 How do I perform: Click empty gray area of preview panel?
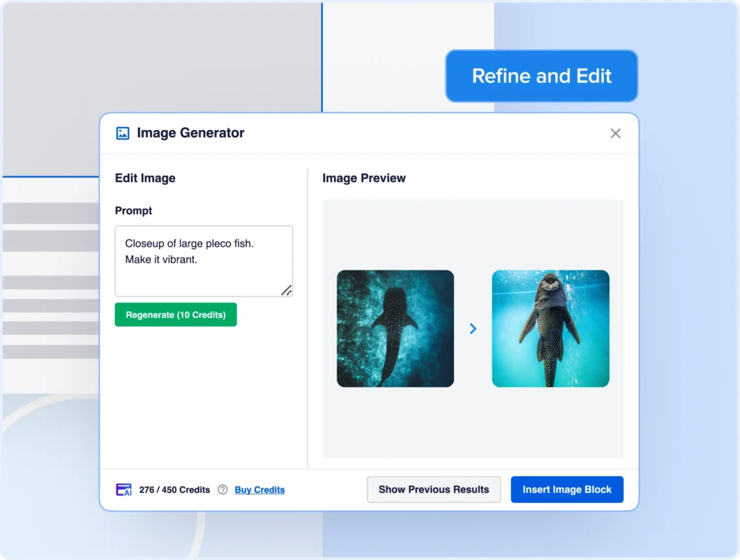click(x=473, y=426)
